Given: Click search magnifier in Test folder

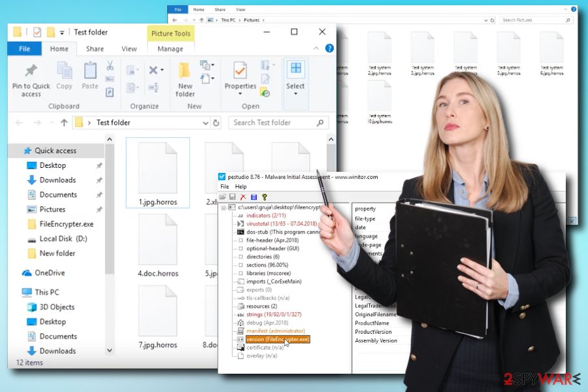Looking at the screenshot, I should (320, 123).
